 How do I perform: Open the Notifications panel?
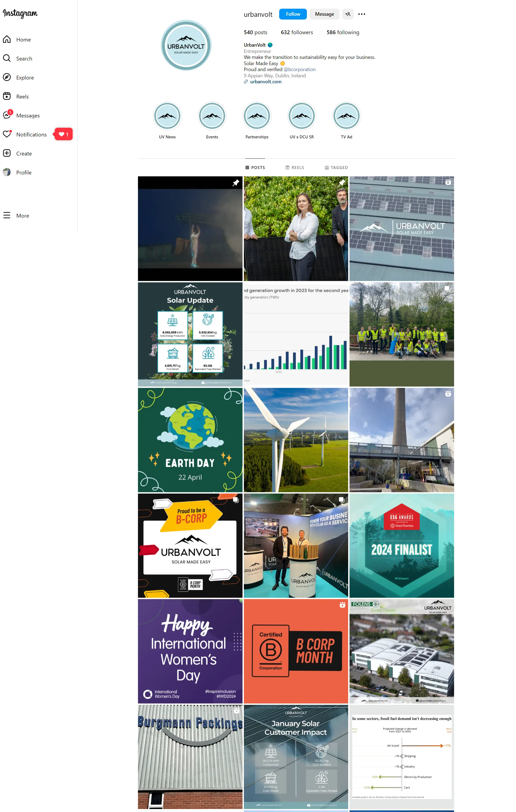coord(31,135)
